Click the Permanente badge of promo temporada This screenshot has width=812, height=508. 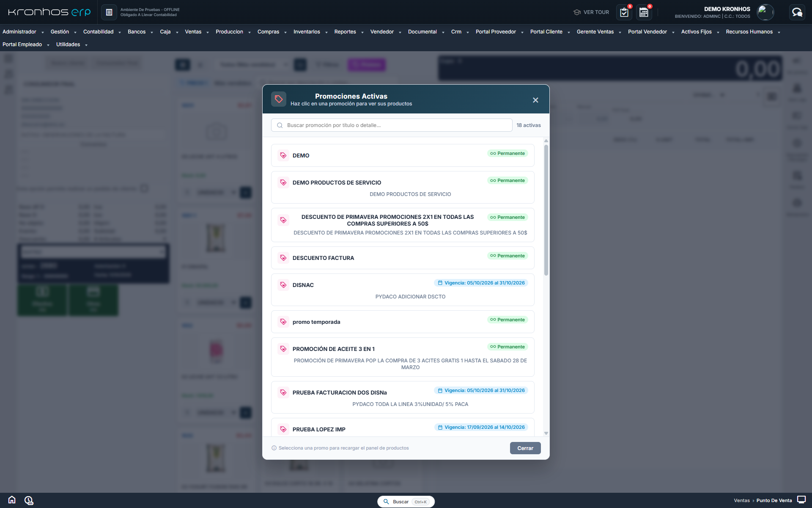507,320
